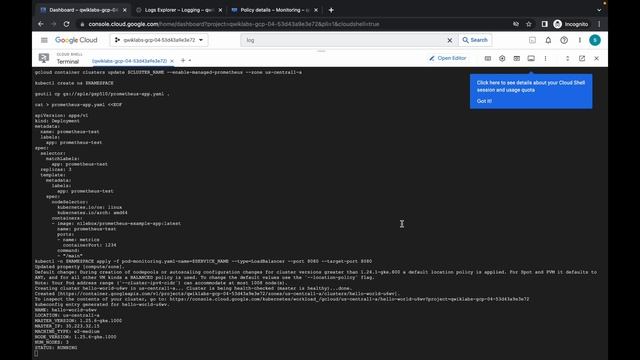Close the qwiklabs-gcp terminal session tab
The width and height of the screenshot is (640, 360).
pos(172,61)
